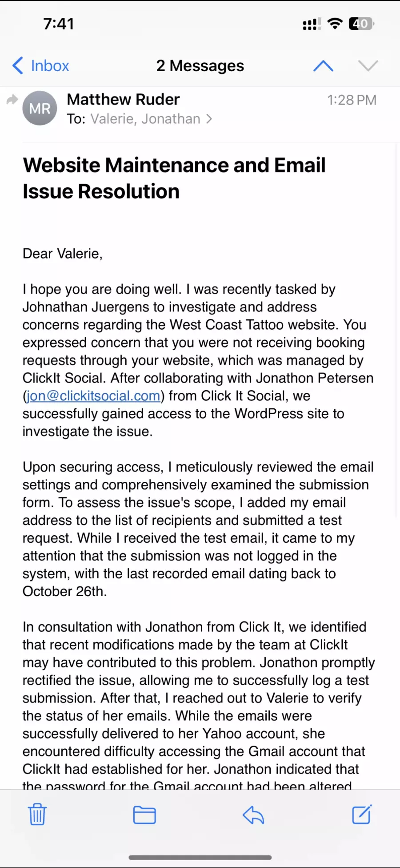Tap the email subject heading

174,178
